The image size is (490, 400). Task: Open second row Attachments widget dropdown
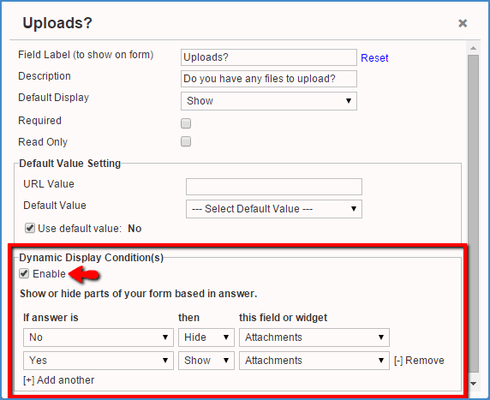[314, 360]
